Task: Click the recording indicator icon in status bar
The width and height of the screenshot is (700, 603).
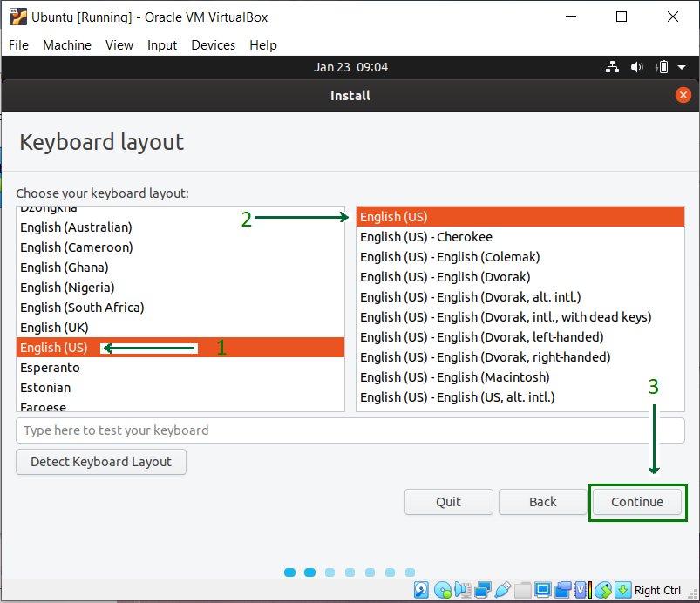Action: pos(563,590)
